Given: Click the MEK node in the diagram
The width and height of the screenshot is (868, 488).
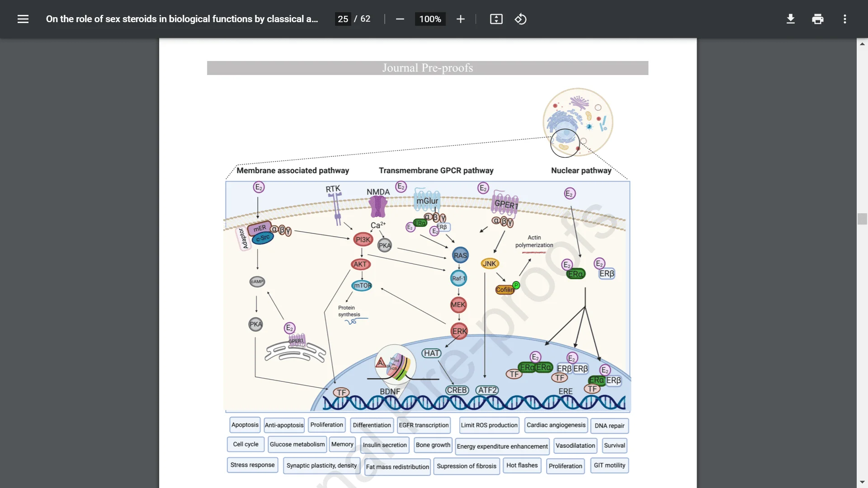Looking at the screenshot, I should pos(458,305).
